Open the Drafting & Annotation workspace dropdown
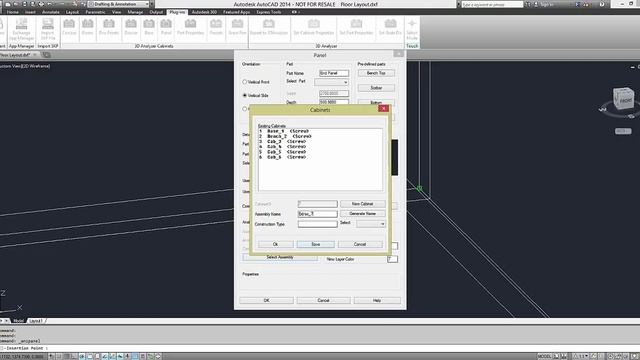The width and height of the screenshot is (640, 360). pyautogui.click(x=119, y=4)
